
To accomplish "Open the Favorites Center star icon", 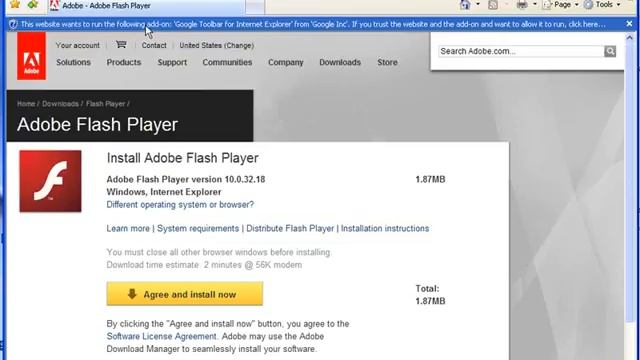I will (15, 4).
